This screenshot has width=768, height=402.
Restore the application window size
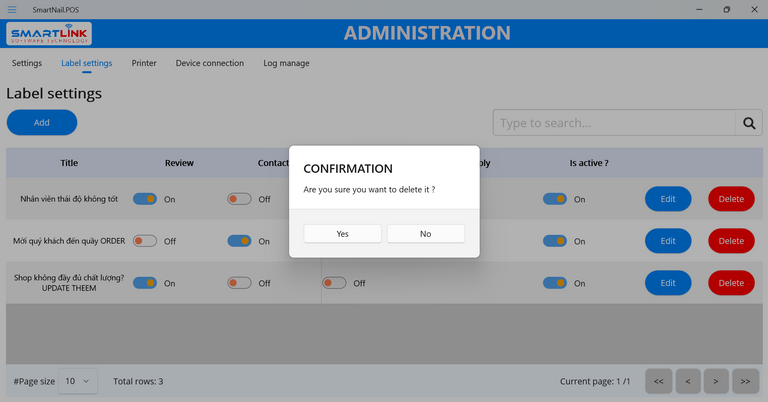(x=726, y=9)
